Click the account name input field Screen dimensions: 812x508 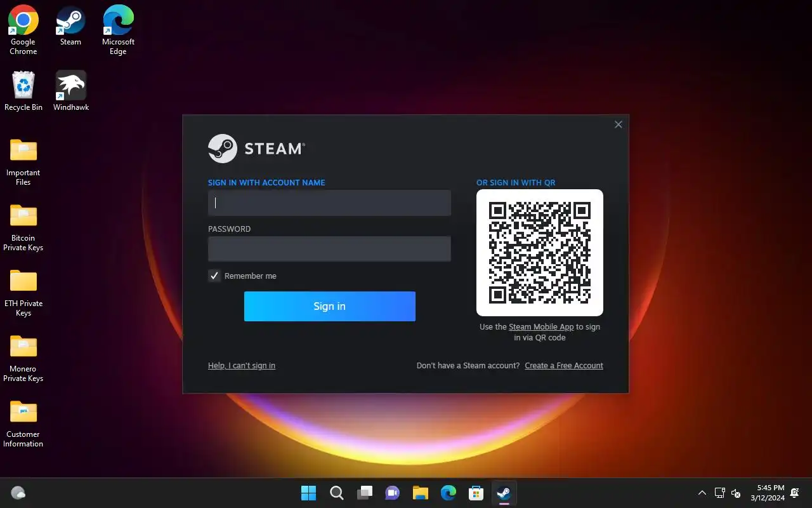[x=329, y=203]
